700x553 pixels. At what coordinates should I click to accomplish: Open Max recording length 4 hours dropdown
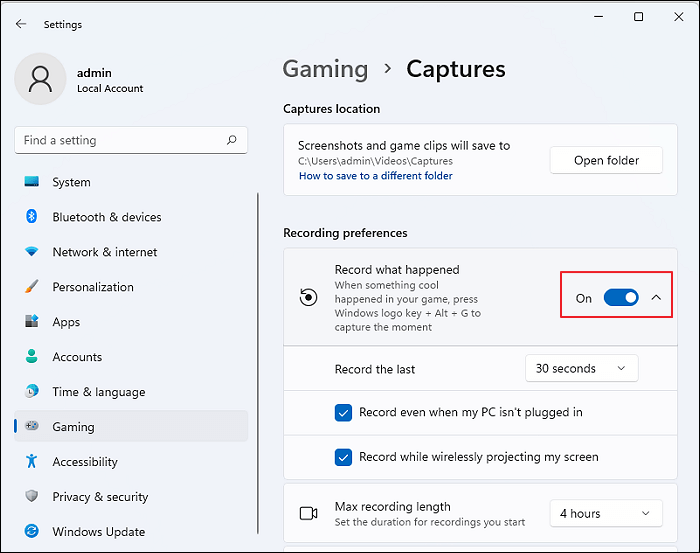click(x=605, y=514)
